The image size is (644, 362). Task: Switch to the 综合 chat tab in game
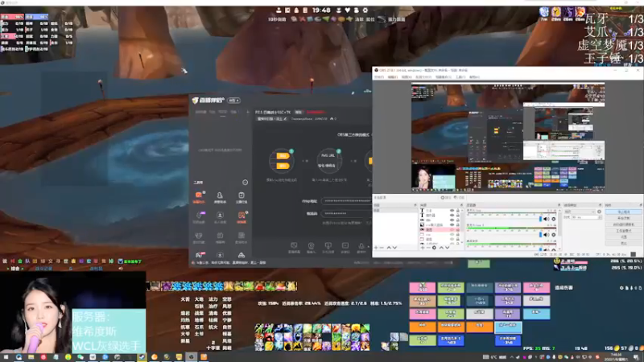(x=15, y=269)
